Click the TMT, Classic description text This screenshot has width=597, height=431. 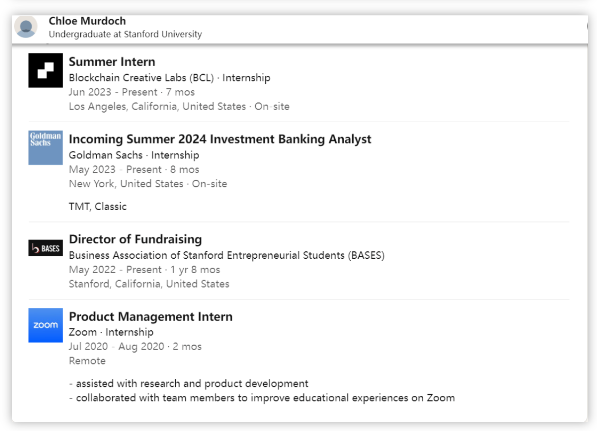pyautogui.click(x=97, y=206)
